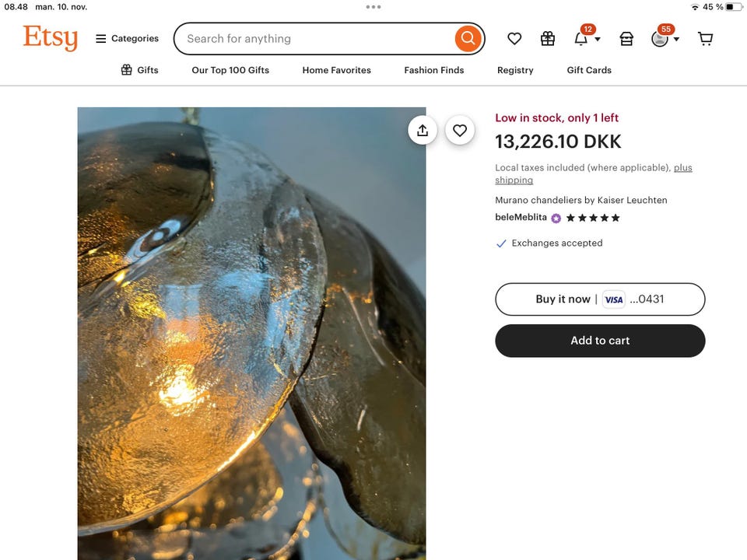This screenshot has width=747, height=560.
Task: Select Fashion Finds in navigation
Action: tap(433, 70)
